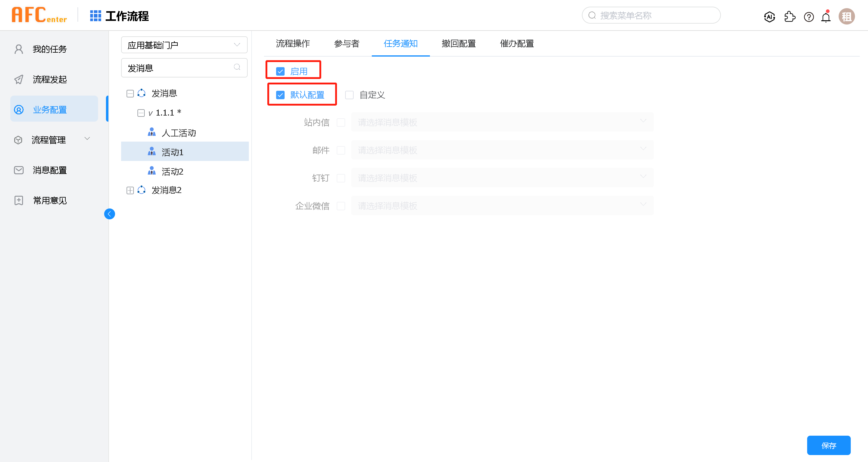Screen dimensions: 868x462
Task: Expand the 发消息2 tree node
Action: 130,190
